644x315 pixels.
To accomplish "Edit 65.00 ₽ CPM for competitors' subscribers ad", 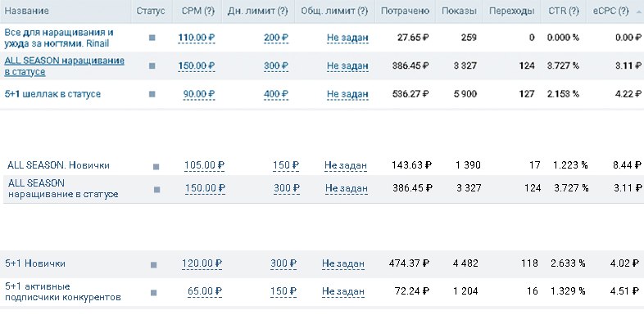I will coord(205,291).
